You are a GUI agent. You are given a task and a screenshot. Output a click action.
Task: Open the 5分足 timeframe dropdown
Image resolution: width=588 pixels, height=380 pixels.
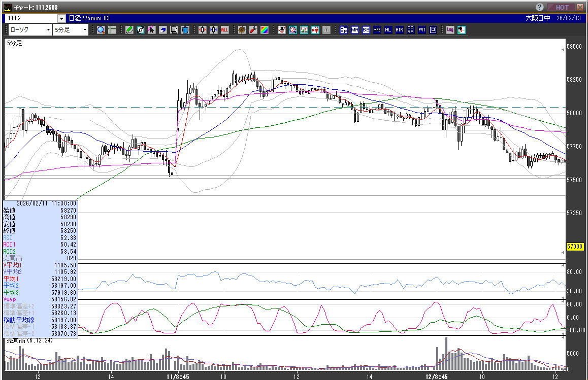tap(83, 30)
